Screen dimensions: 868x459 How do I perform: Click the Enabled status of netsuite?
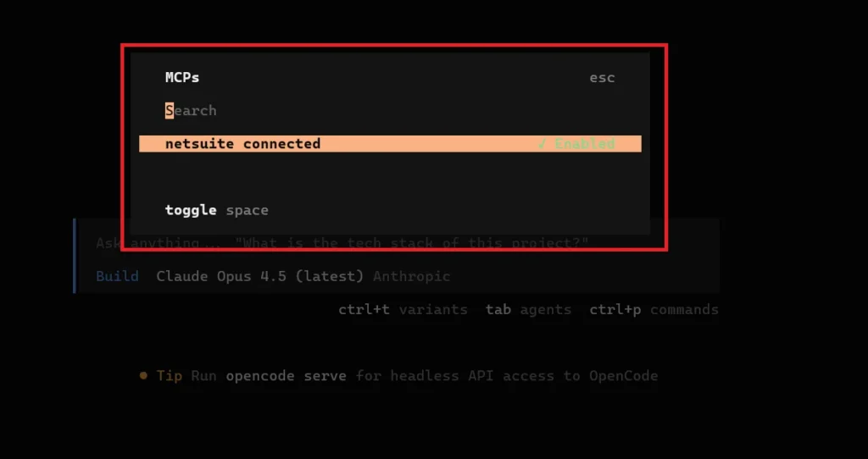coord(584,144)
